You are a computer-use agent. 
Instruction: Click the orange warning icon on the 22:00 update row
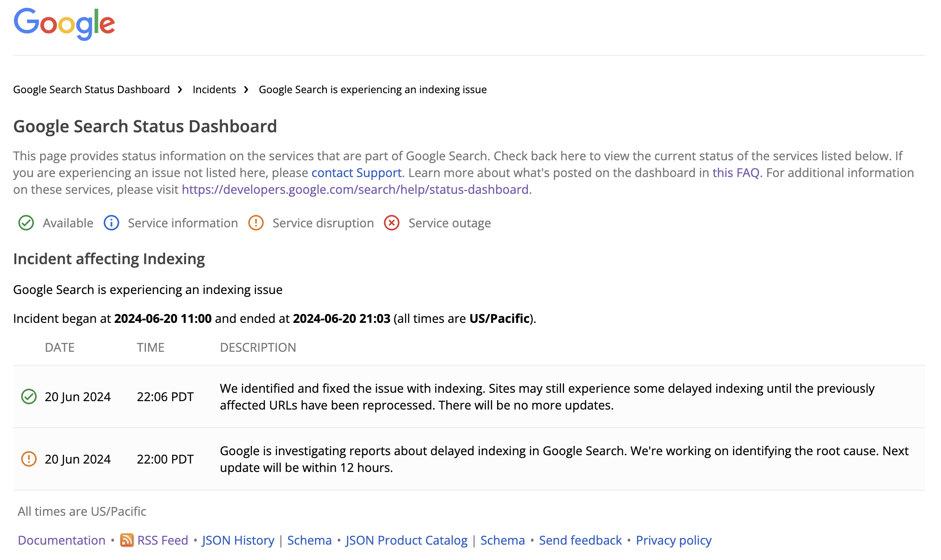(29, 459)
